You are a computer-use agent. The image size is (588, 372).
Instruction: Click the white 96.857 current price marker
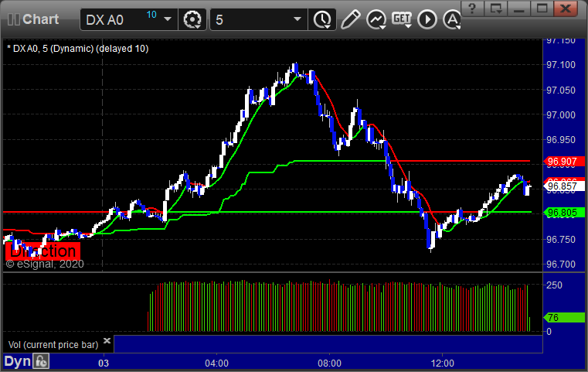click(564, 186)
